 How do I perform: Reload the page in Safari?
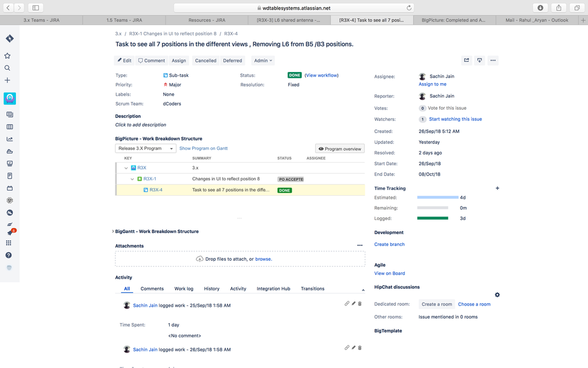[409, 8]
